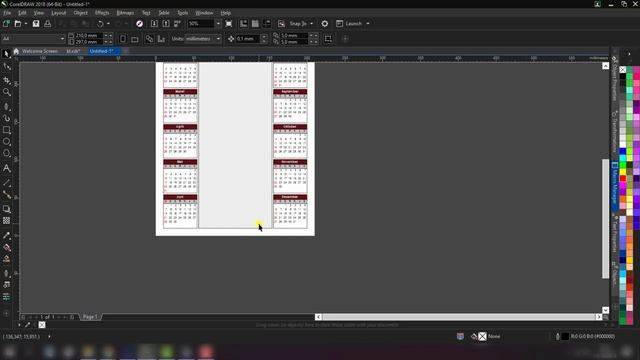This screenshot has height=360, width=640.
Task: Select the Parallel Dimension tool
Action: click(x=7, y=183)
